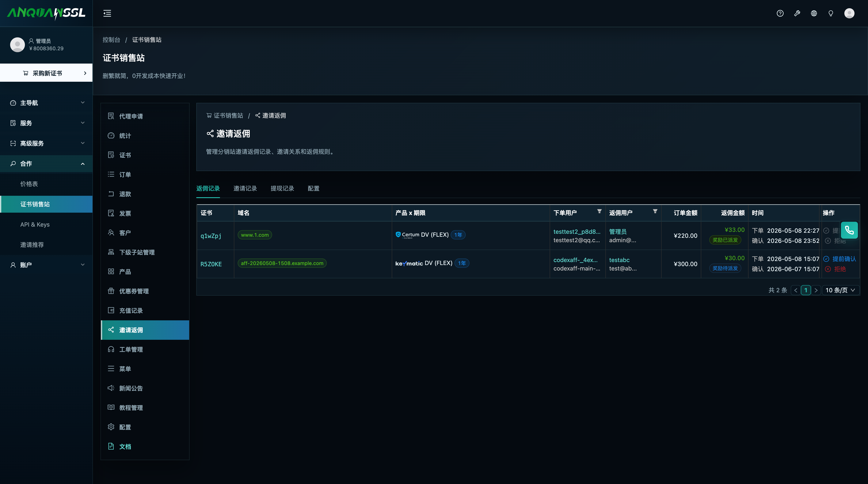Toggle theme with the lightbulb icon

(831, 14)
